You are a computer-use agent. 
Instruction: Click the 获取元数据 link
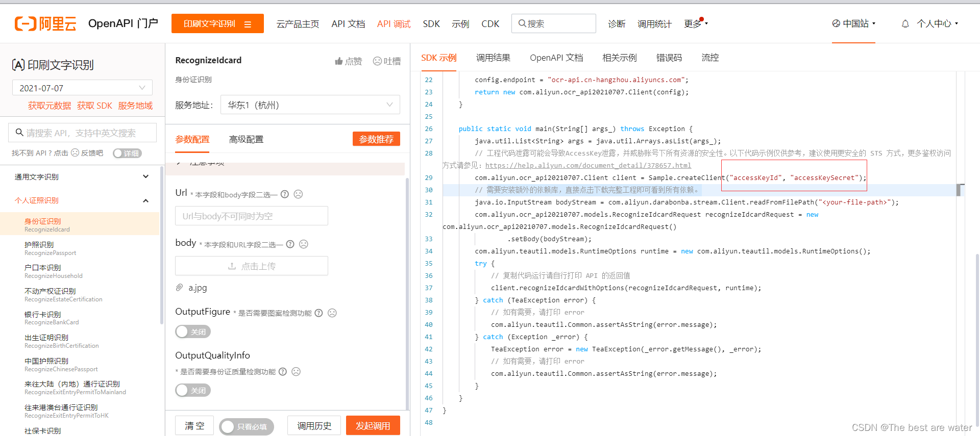point(50,106)
